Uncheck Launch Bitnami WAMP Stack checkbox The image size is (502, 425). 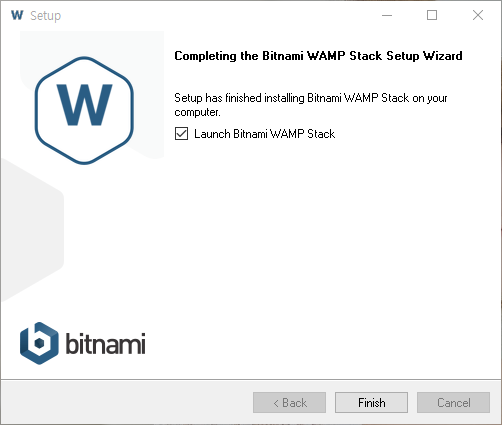[x=181, y=134]
